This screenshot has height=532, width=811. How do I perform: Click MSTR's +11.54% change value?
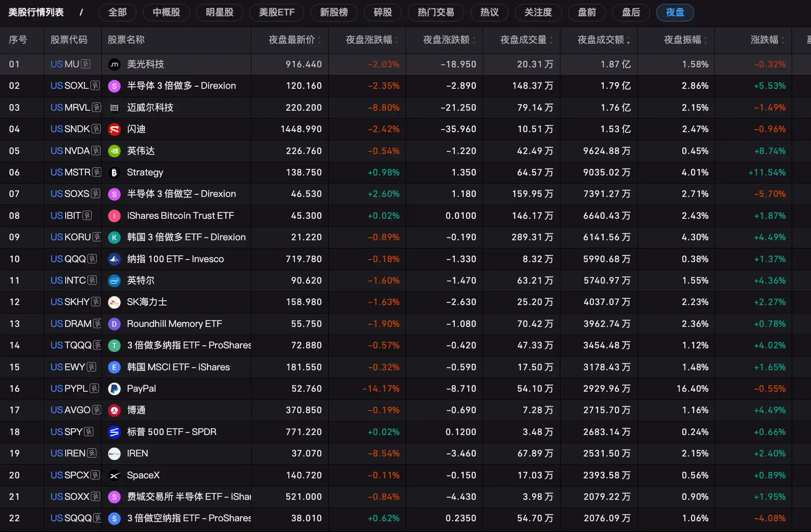[767, 172]
